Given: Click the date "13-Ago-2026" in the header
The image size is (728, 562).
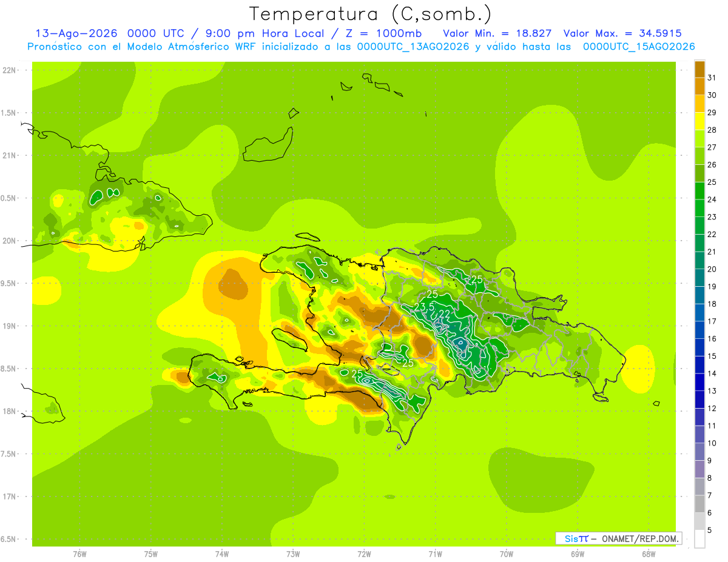Looking at the screenshot, I should (76, 33).
